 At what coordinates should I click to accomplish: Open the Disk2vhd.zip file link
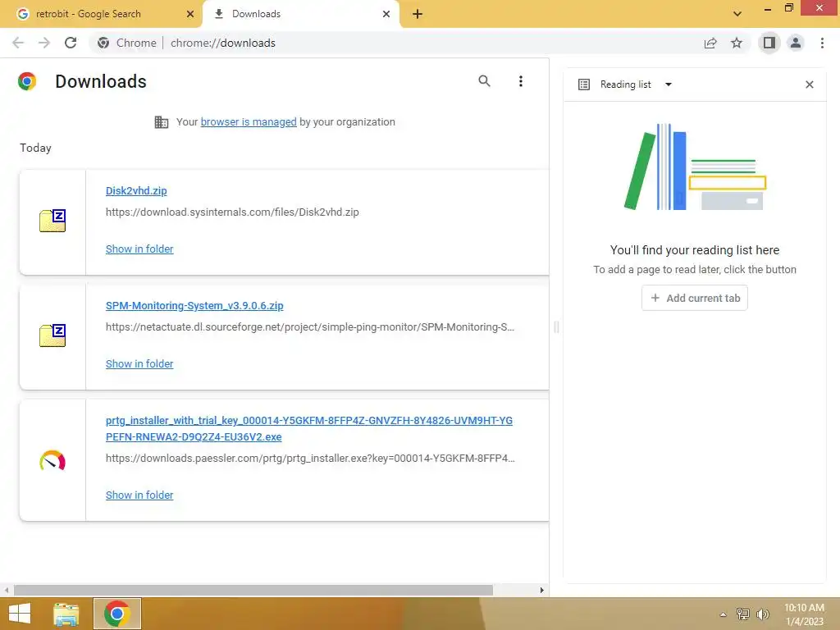pos(136,190)
